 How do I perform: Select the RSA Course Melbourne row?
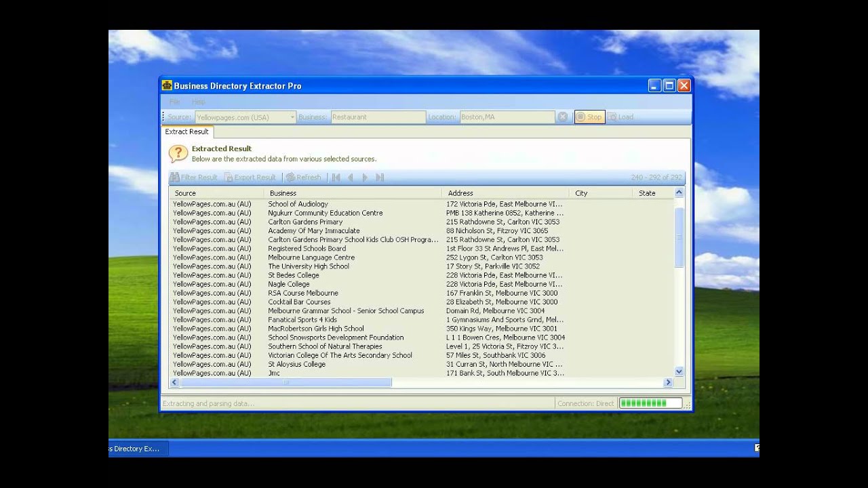(x=421, y=293)
